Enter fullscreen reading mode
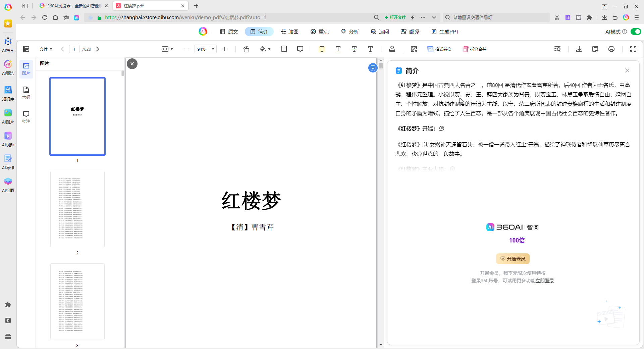 coord(633,49)
